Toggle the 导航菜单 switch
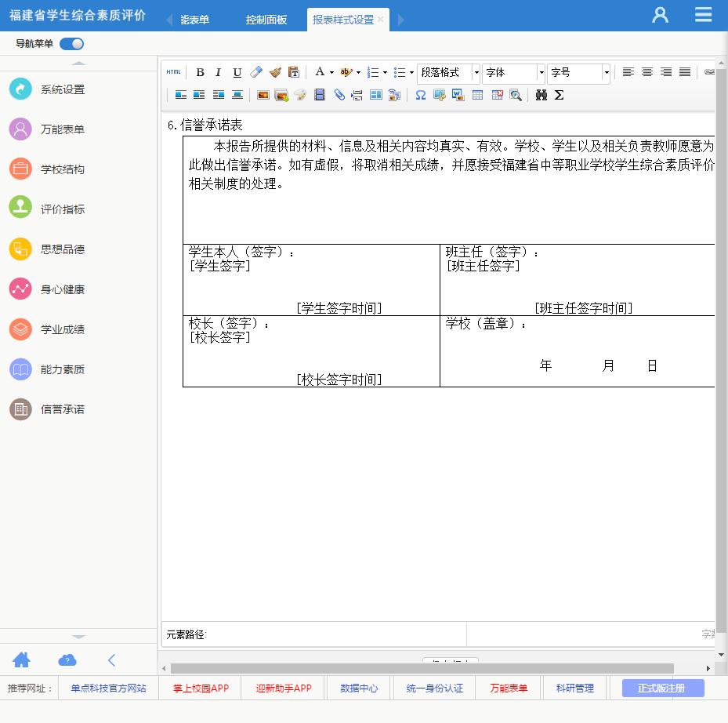This screenshot has height=723, width=728. (x=71, y=44)
